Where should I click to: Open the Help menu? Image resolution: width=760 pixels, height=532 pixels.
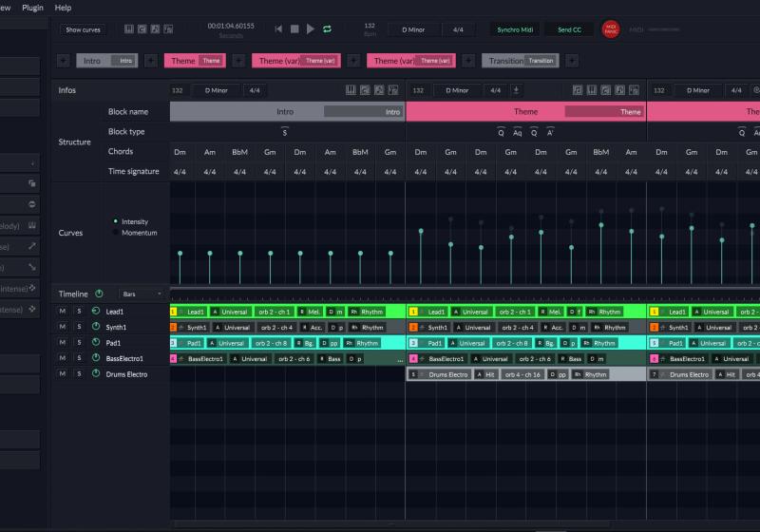[63, 8]
